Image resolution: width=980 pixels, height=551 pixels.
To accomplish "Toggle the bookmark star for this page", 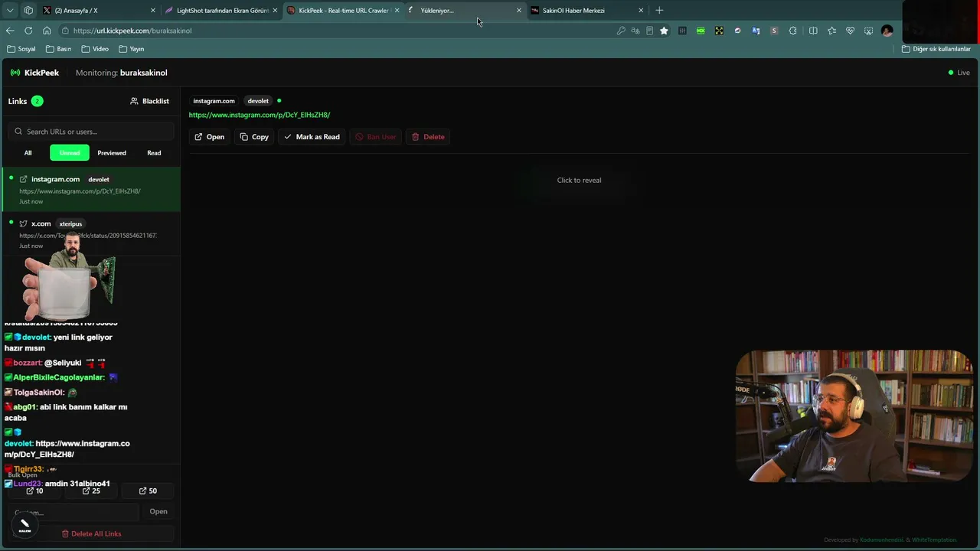I will (x=664, y=31).
